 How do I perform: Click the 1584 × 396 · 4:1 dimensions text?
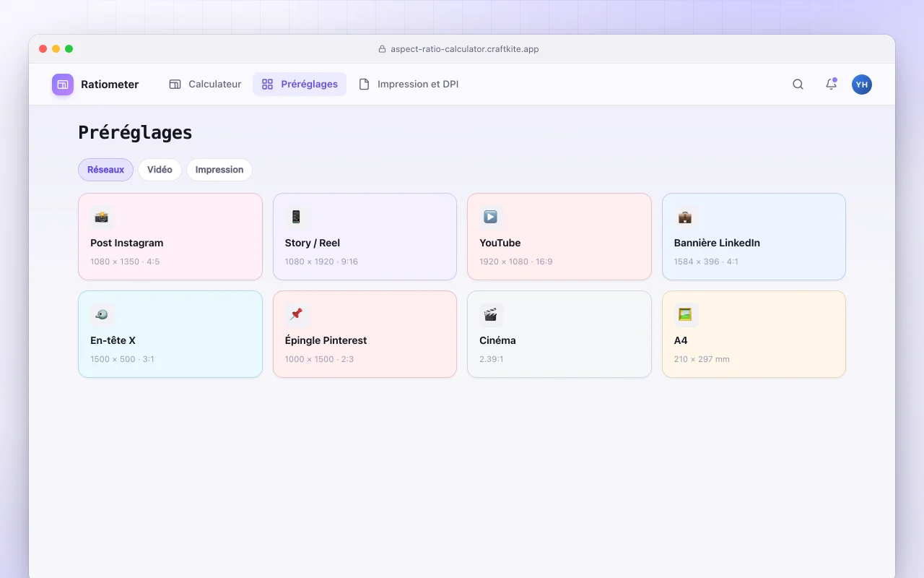coord(706,262)
